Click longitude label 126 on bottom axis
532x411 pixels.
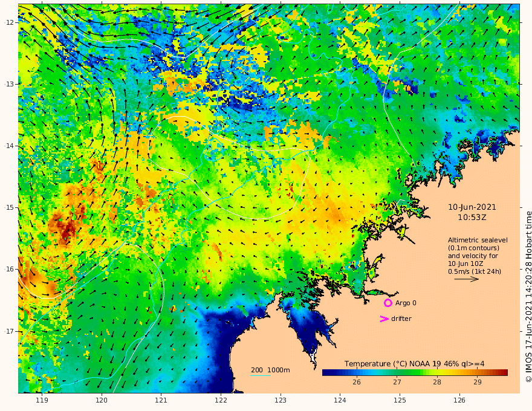[x=459, y=401]
